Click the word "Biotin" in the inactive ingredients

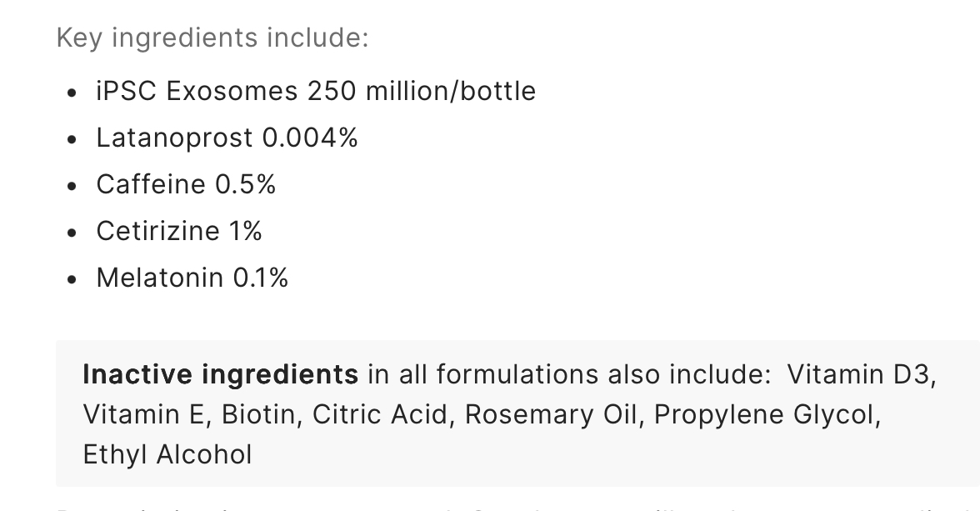coord(257,414)
